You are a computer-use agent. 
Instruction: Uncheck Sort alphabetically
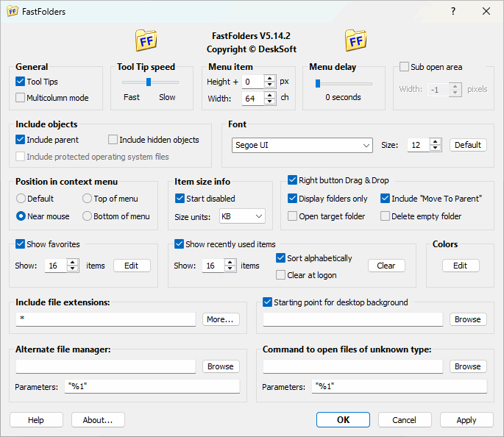pyautogui.click(x=280, y=257)
